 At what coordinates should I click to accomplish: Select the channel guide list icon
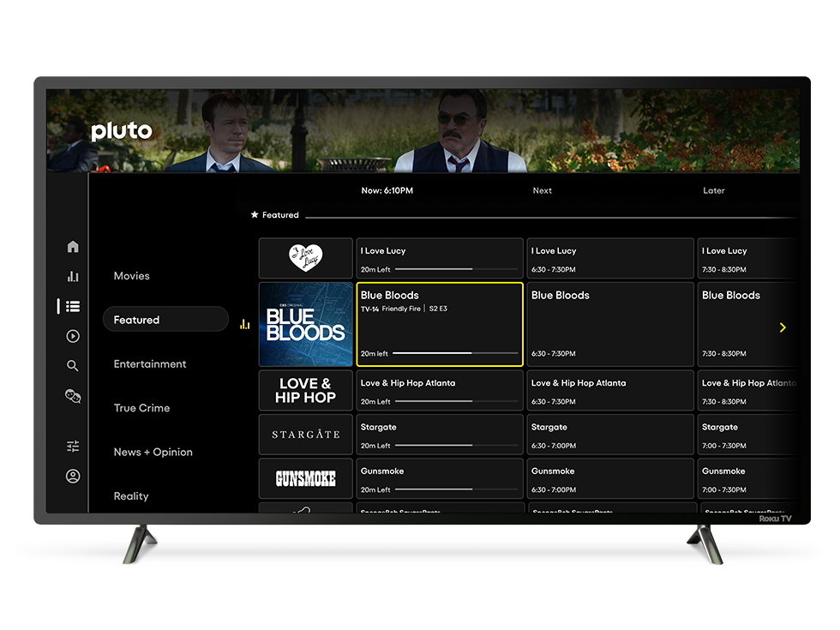point(72,306)
